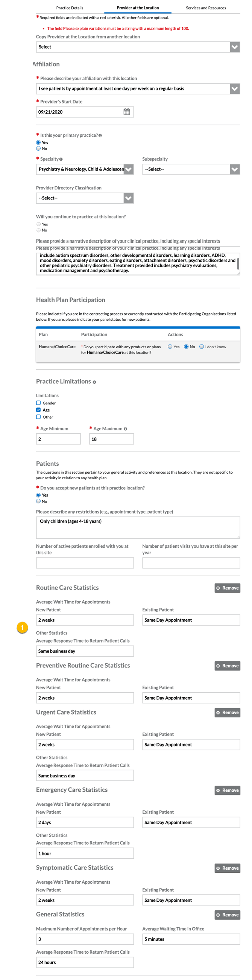The image size is (252, 980).
Task: Switch to the Practice Details tab
Action: (70, 8)
